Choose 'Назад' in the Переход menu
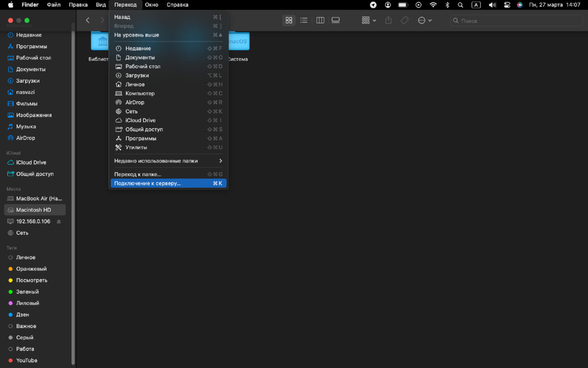588x368 pixels. [168, 17]
